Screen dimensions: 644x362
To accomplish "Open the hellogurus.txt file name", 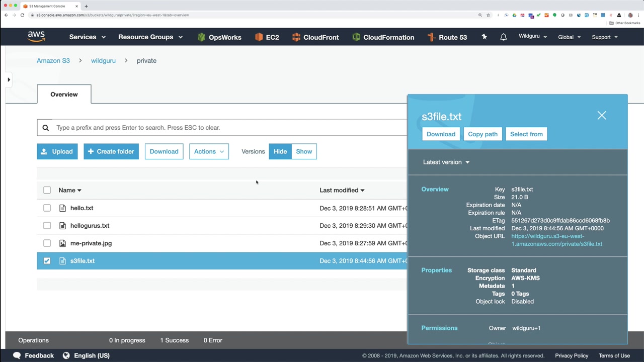I will [90, 226].
